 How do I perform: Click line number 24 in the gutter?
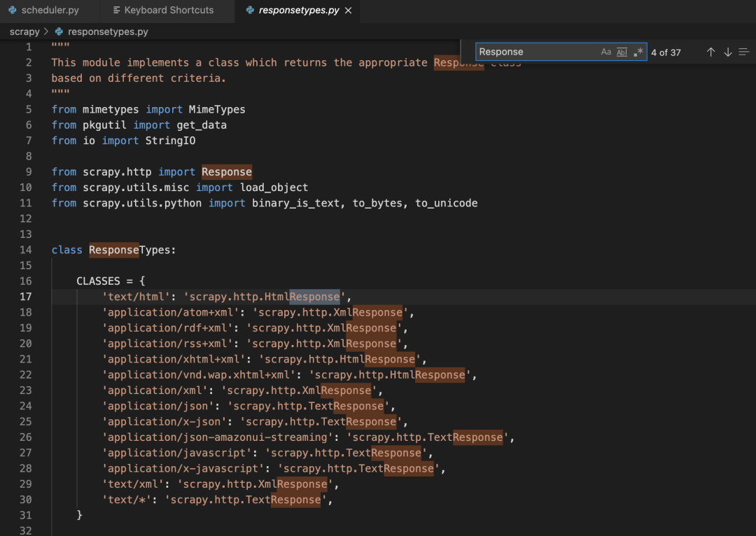[26, 406]
